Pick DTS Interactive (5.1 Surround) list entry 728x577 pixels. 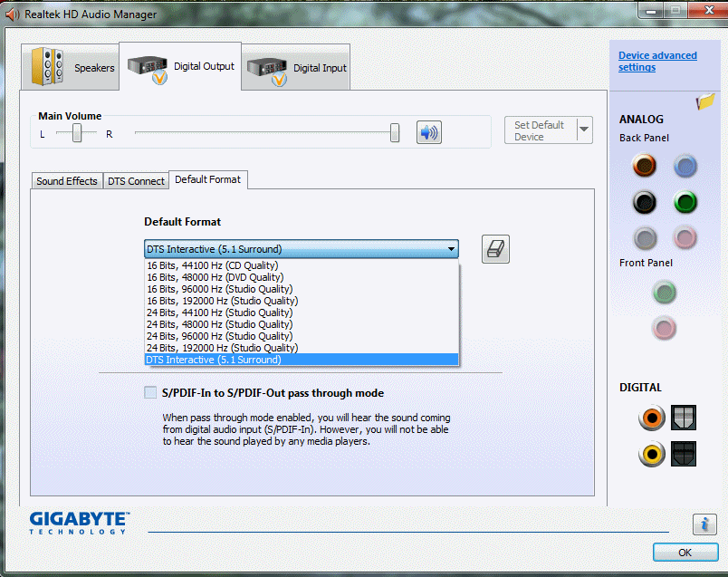[x=302, y=360]
